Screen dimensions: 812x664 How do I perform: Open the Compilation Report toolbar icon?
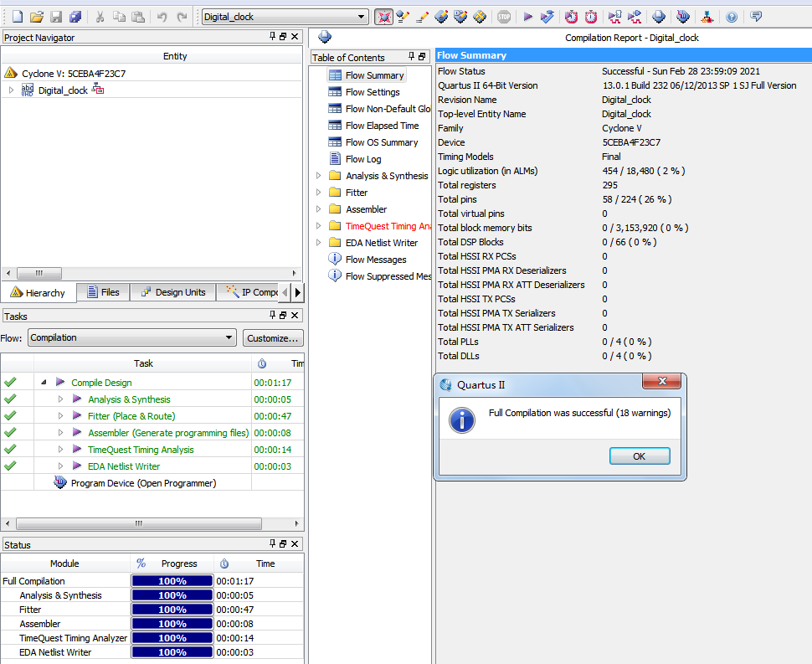coord(659,17)
